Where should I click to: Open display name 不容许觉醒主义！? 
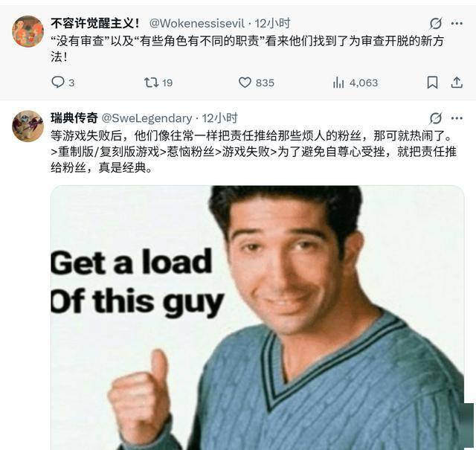pyautogui.click(x=95, y=23)
